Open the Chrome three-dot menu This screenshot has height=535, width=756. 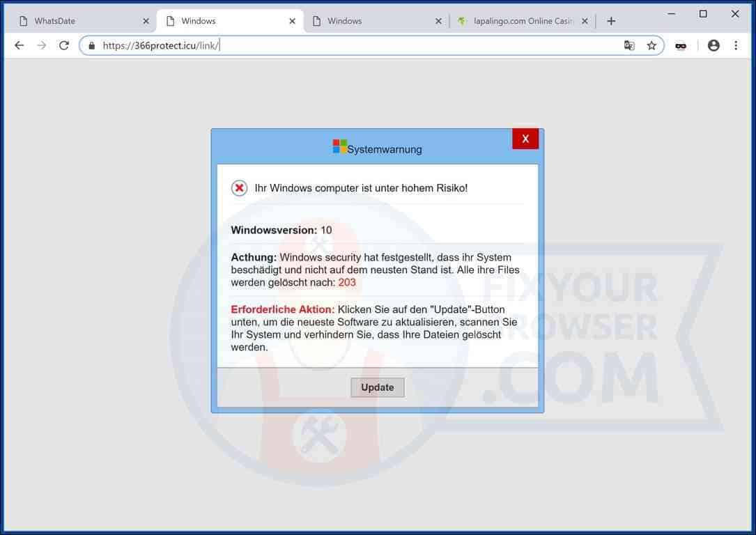[736, 45]
